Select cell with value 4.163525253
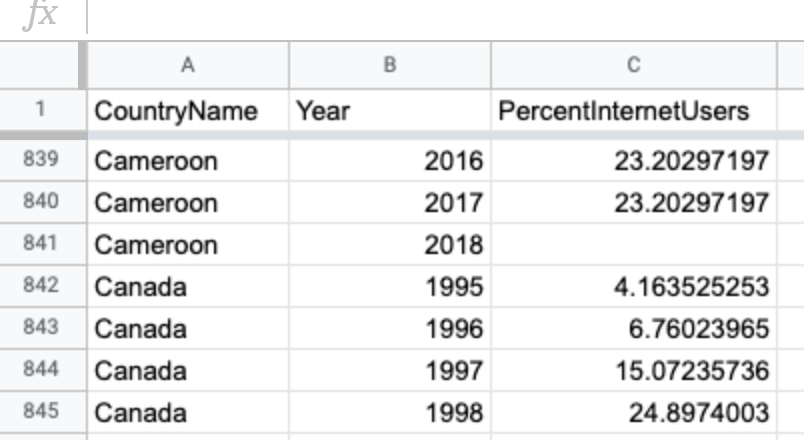Viewport: 804px width, 440px height. click(634, 286)
